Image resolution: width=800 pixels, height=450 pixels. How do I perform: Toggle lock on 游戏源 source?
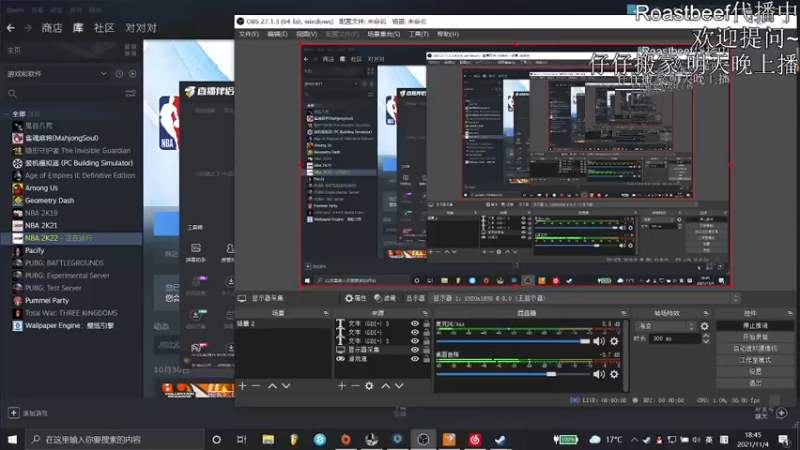pos(427,359)
